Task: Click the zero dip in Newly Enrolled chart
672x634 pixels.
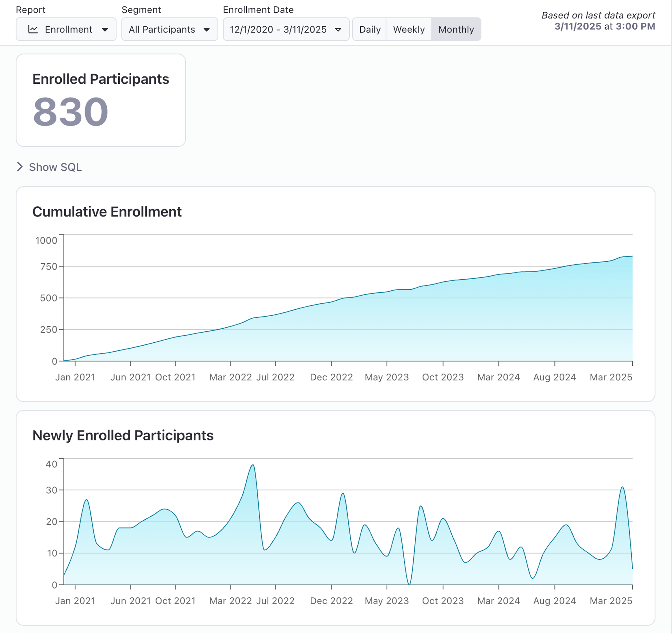Action: click(409, 584)
